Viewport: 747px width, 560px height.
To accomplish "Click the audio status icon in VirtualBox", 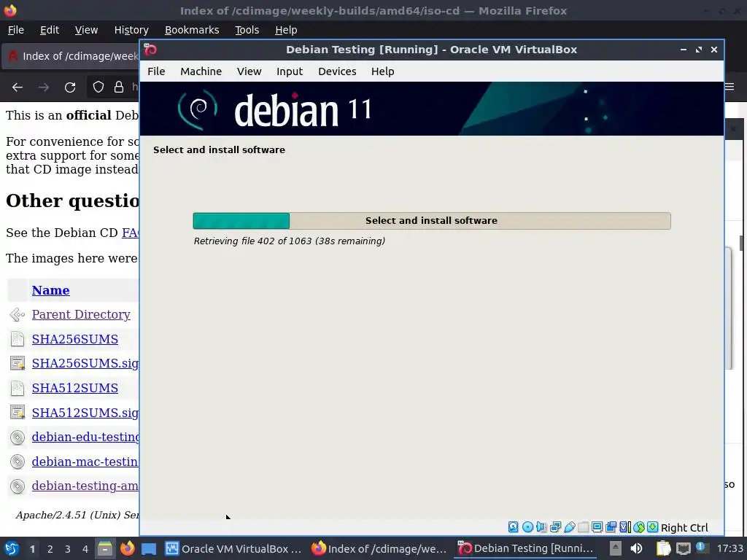I will tap(541, 527).
